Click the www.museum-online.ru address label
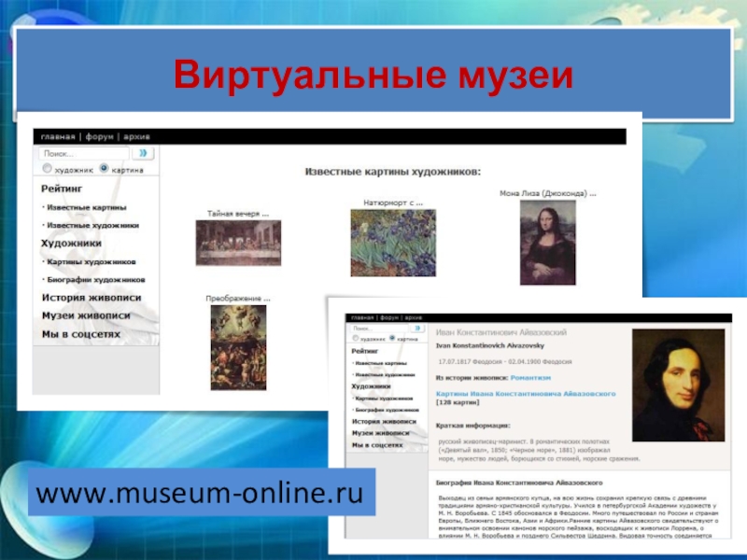Image resolution: width=747 pixels, height=560 pixels. click(x=202, y=492)
